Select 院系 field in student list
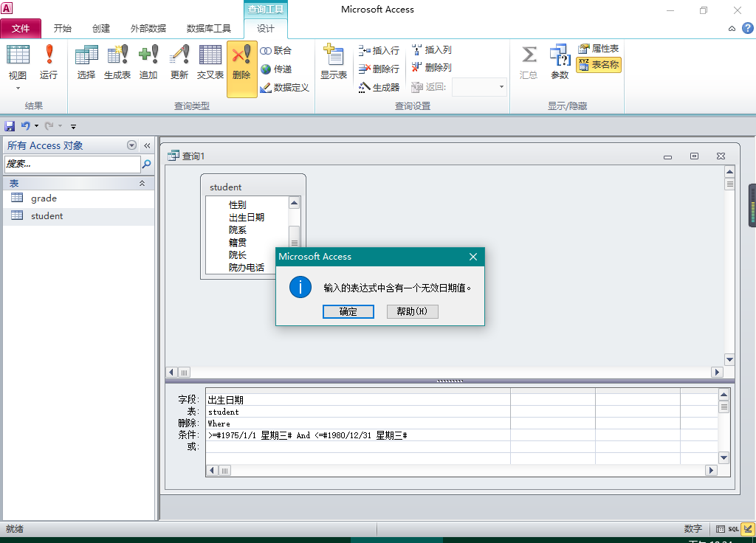Screen dimensions: 756x543 pyautogui.click(x=237, y=230)
